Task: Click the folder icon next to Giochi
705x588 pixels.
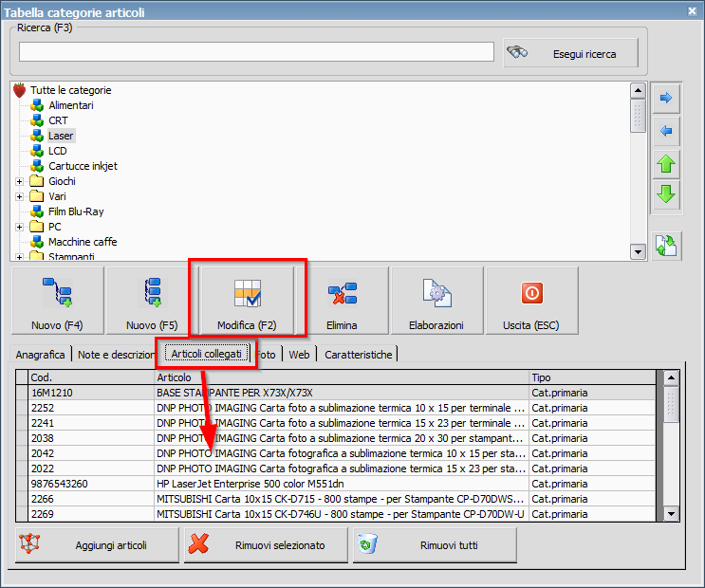Action: click(36, 181)
